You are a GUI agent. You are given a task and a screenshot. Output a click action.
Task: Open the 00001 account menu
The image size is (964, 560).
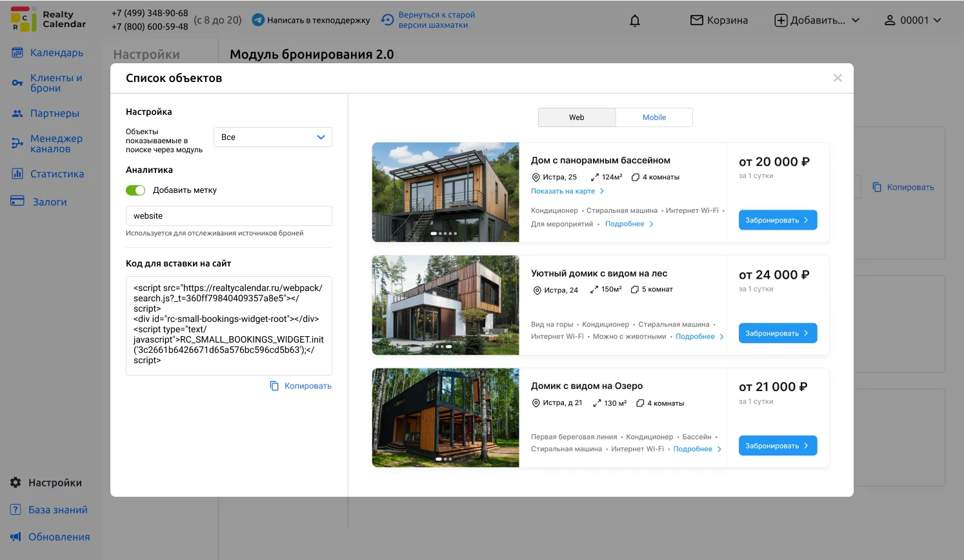point(912,20)
